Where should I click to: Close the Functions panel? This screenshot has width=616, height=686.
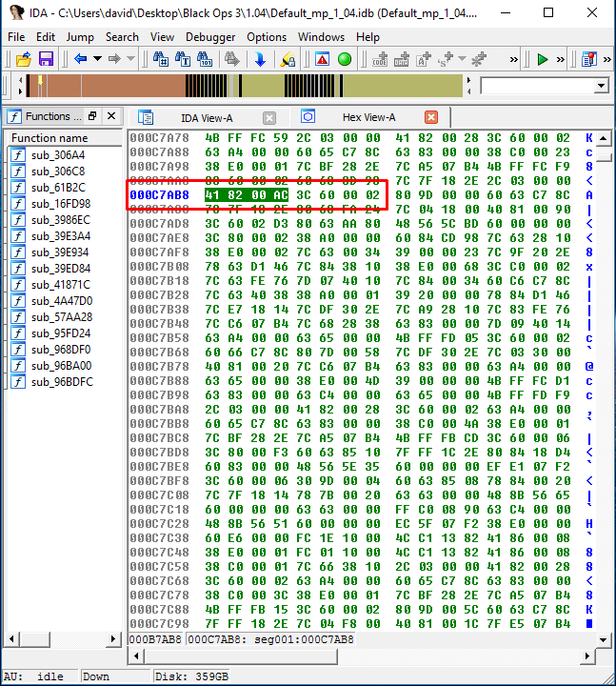pos(111,116)
